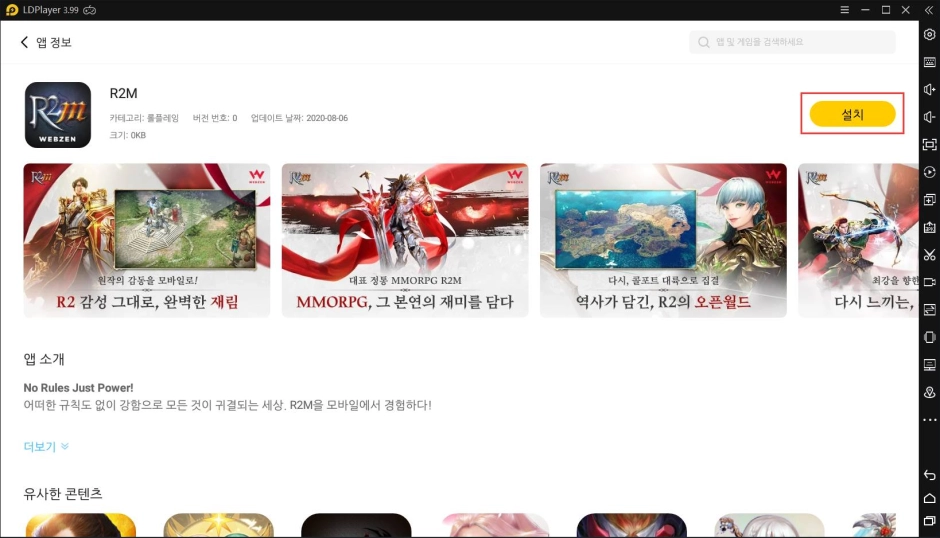Click the 앱 소개 section heading
The image size is (940, 538).
[44, 359]
